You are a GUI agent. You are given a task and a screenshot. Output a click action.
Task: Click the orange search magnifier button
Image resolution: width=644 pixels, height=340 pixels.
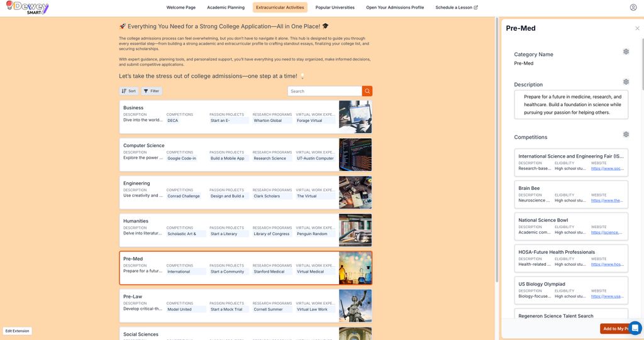coord(367,91)
